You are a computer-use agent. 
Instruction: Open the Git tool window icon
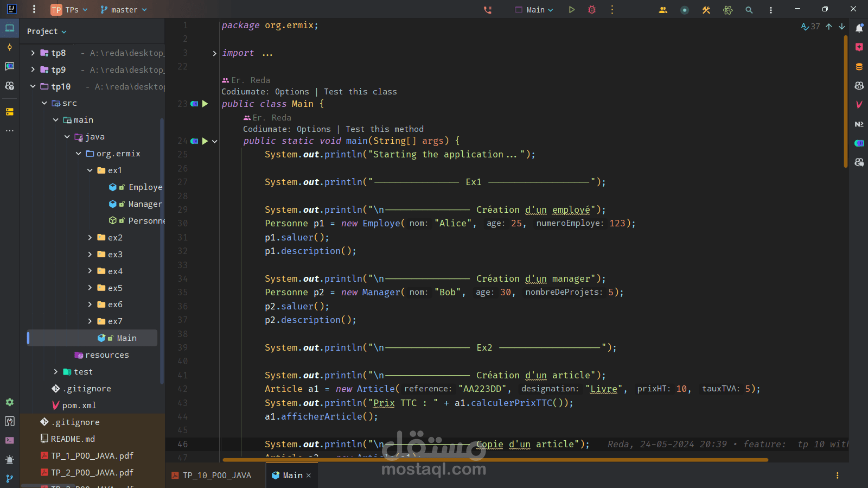pyautogui.click(x=10, y=478)
